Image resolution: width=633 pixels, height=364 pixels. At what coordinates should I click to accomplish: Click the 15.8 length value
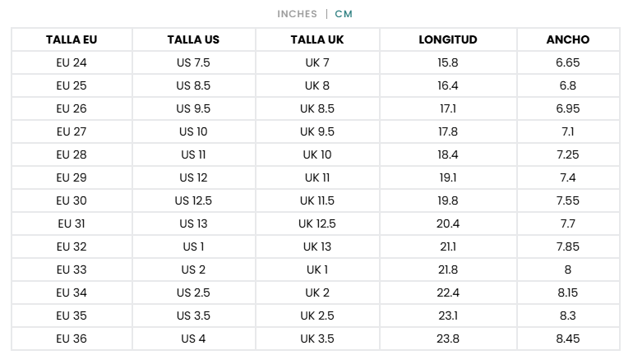pos(448,62)
